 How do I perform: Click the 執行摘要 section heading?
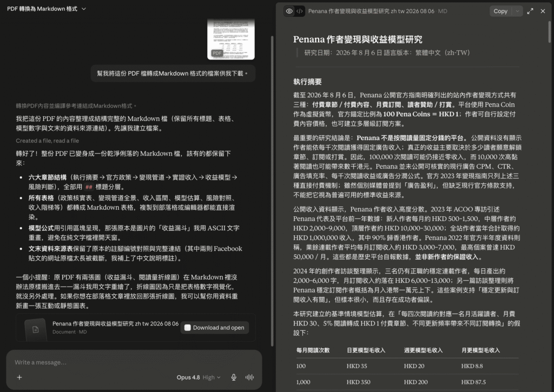coord(307,82)
